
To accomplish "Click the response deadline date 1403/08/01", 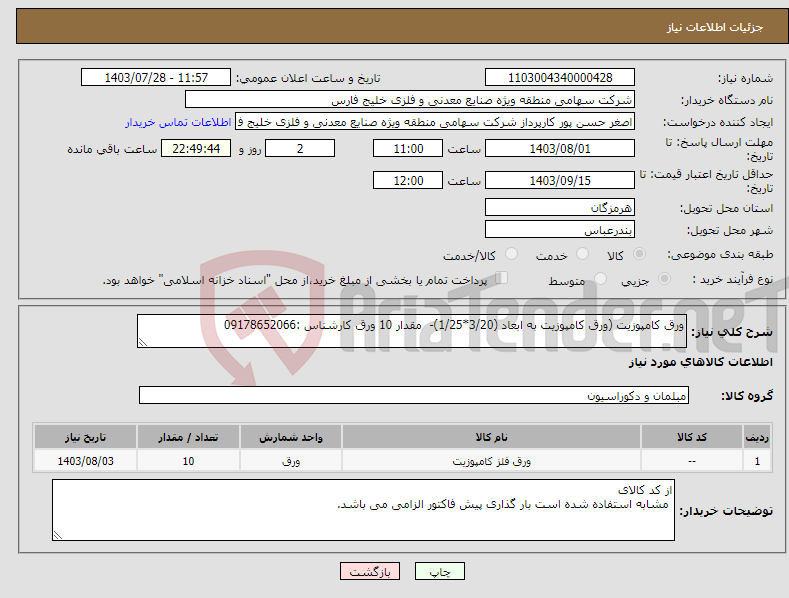I will pos(560,148).
